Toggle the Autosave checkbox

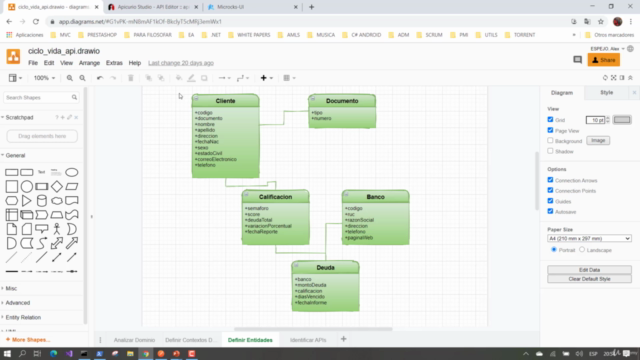pos(550,211)
